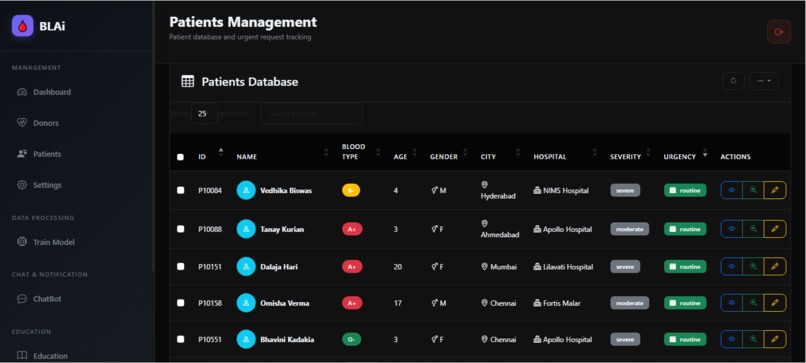Screen dimensions: 806x363
Task: Click the O- blood type badge
Action: [x=352, y=339]
